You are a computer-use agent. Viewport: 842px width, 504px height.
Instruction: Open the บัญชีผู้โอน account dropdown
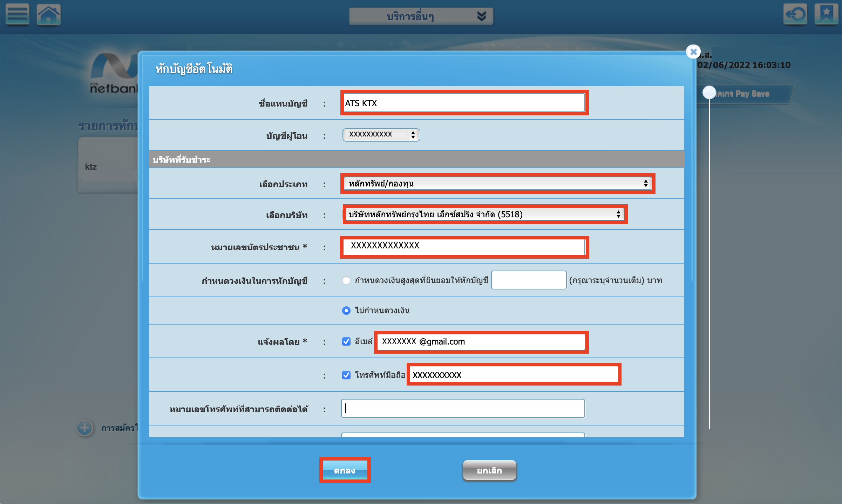pos(381,135)
